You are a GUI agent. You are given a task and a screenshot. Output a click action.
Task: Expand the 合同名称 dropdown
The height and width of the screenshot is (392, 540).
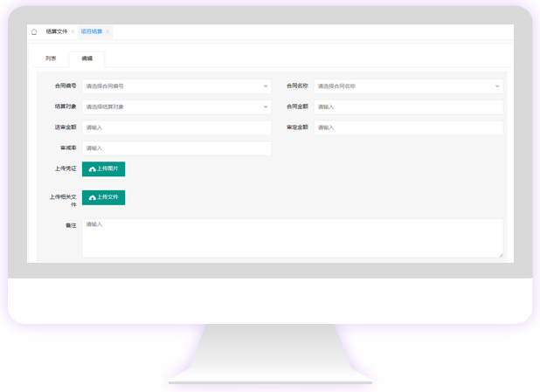[407, 86]
